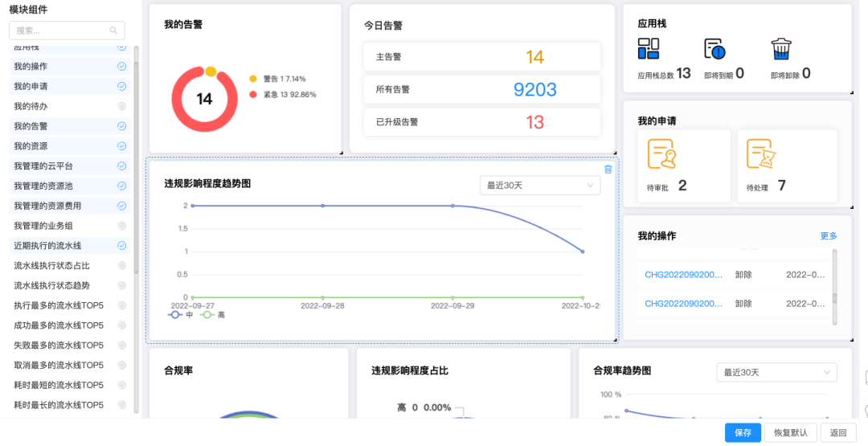This screenshot has width=868, height=446.
Task: Enable the 执行最多的流水线TOP5 module
Action: 122,305
